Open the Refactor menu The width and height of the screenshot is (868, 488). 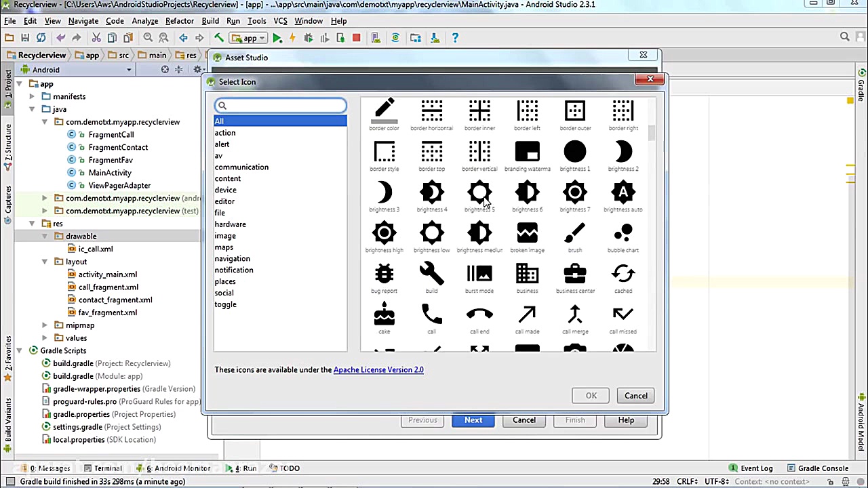(180, 21)
